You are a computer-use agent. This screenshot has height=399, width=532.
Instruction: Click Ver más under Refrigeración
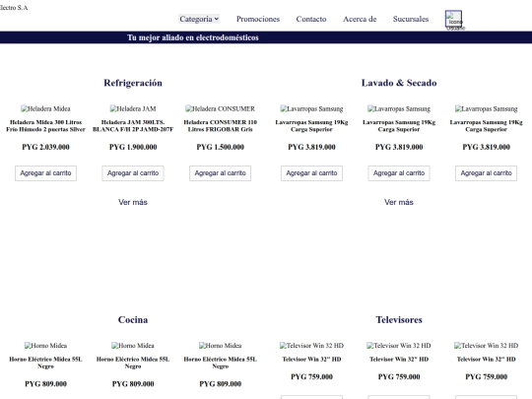pyautogui.click(x=133, y=202)
